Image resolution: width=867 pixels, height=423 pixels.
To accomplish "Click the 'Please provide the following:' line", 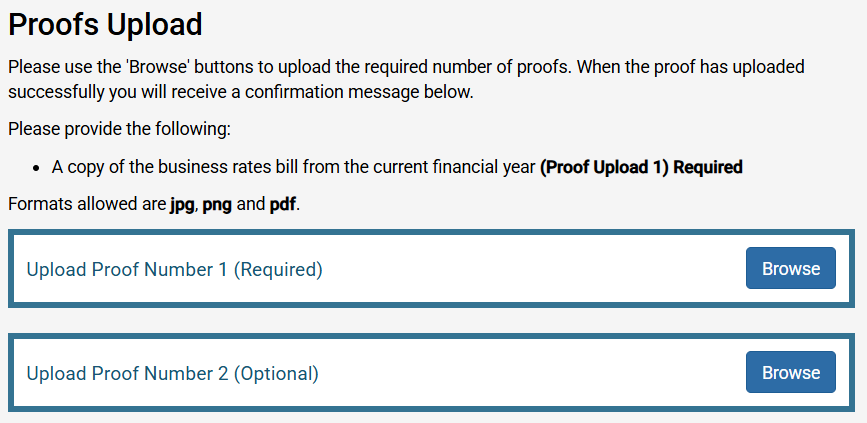I will (119, 129).
